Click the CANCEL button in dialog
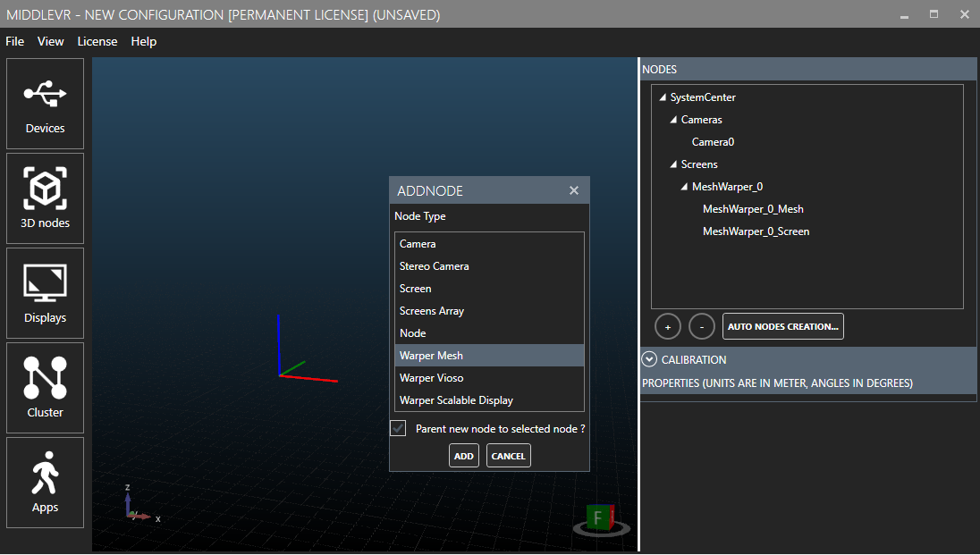This screenshot has width=980, height=555. point(508,456)
